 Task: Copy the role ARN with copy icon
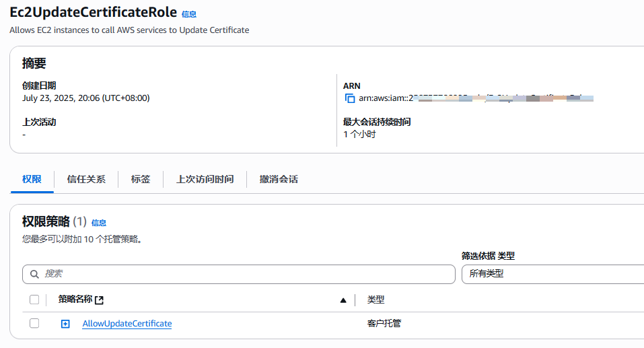tap(349, 98)
